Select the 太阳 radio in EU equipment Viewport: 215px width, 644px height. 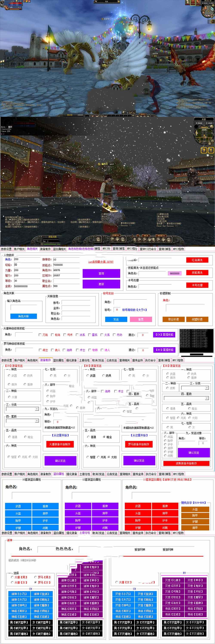click(x=109, y=457)
